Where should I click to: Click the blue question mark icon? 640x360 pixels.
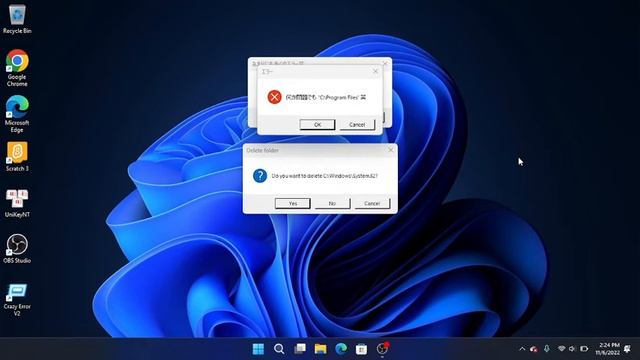(x=260, y=176)
